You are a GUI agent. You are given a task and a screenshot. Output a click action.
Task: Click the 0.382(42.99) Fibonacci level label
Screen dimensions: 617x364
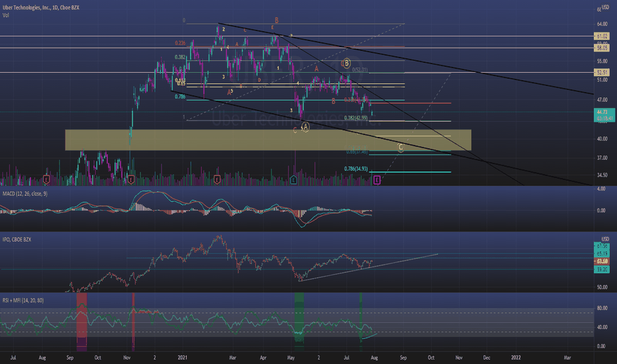coord(356,118)
